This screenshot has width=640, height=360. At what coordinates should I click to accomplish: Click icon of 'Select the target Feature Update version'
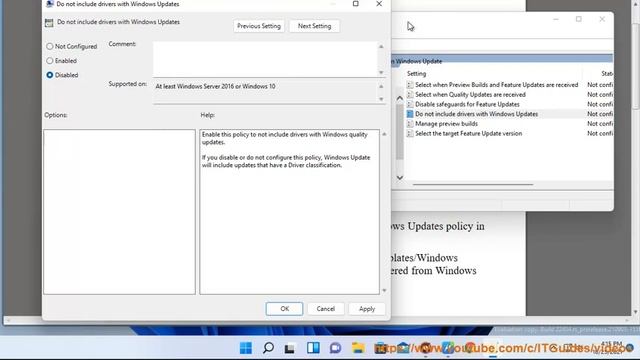click(410, 133)
